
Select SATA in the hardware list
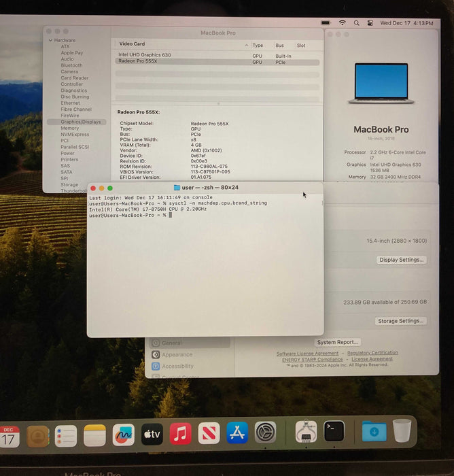click(x=67, y=172)
